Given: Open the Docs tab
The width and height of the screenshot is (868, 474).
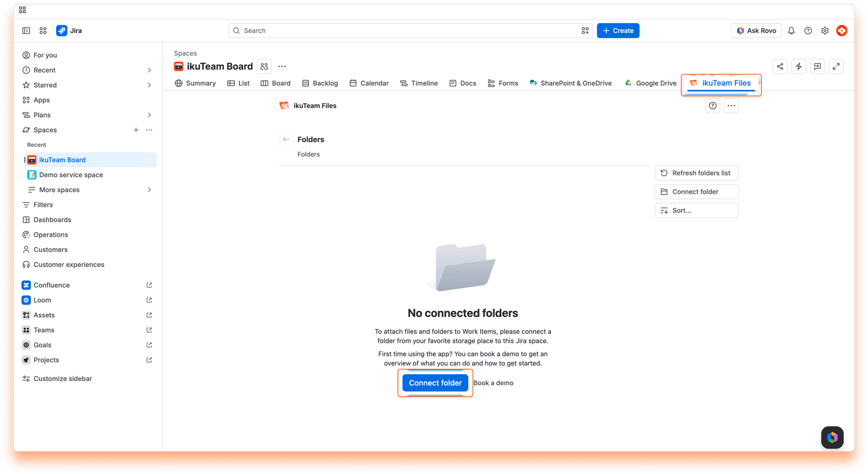Looking at the screenshot, I should click(x=463, y=83).
